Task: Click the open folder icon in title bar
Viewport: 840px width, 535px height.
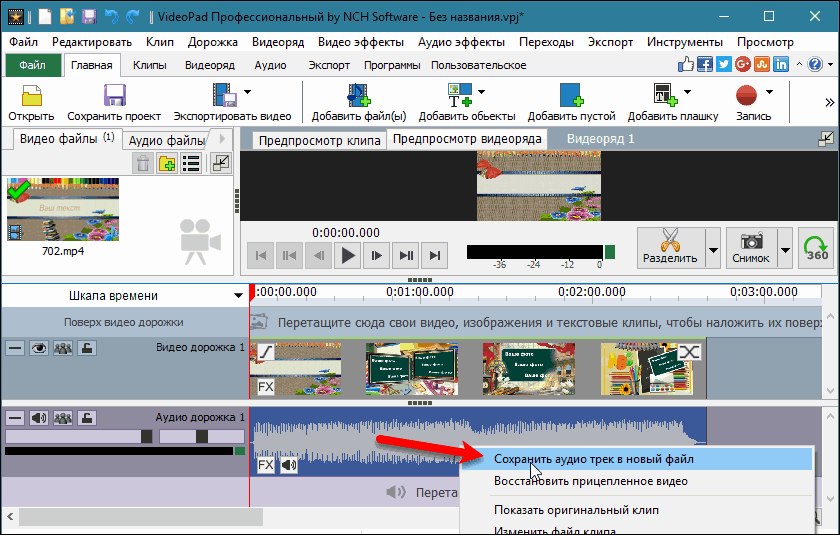Action: [x=68, y=17]
